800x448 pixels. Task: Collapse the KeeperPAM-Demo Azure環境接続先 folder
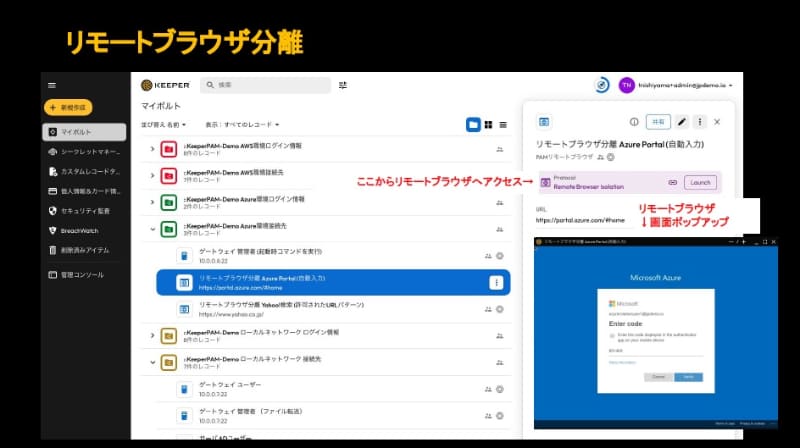pos(152,230)
